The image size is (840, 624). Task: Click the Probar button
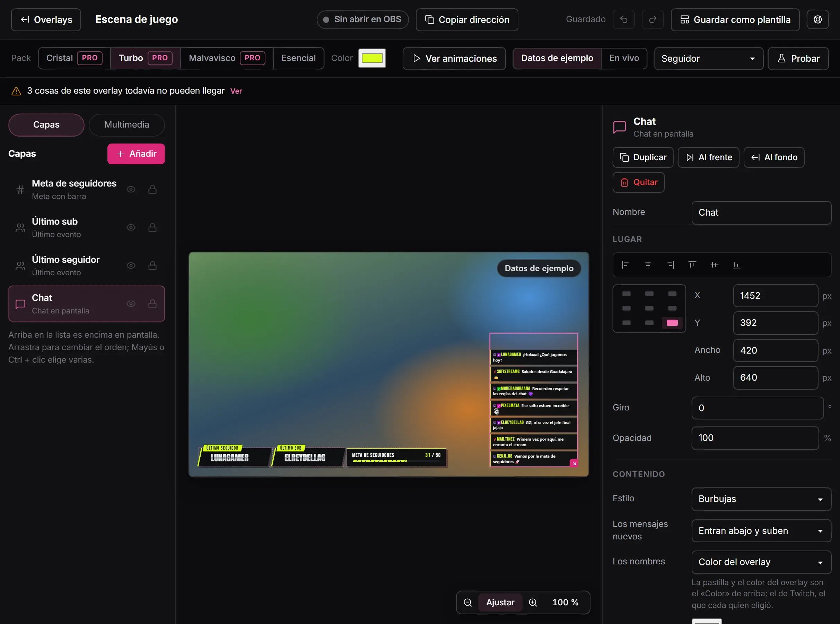(798, 59)
